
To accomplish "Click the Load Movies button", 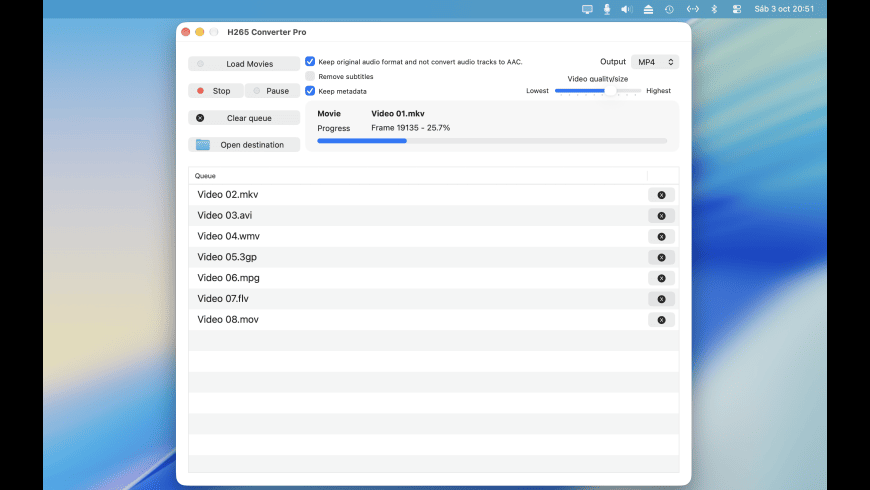I will point(244,64).
